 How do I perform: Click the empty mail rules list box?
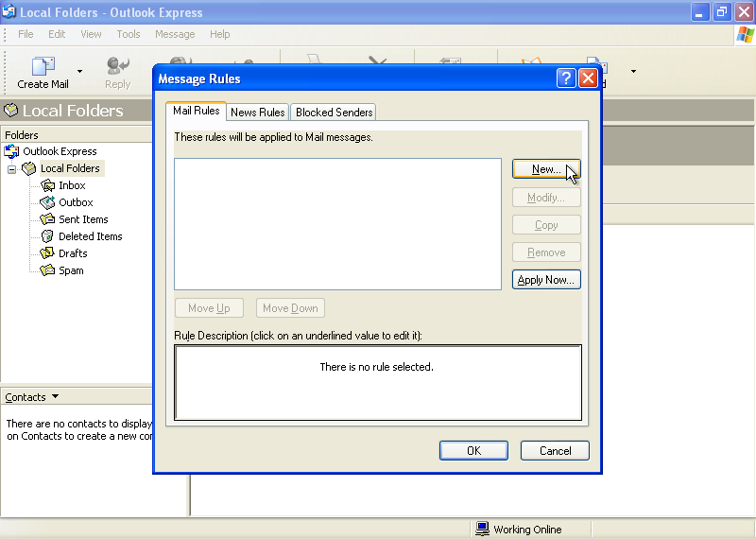pyautogui.click(x=337, y=224)
